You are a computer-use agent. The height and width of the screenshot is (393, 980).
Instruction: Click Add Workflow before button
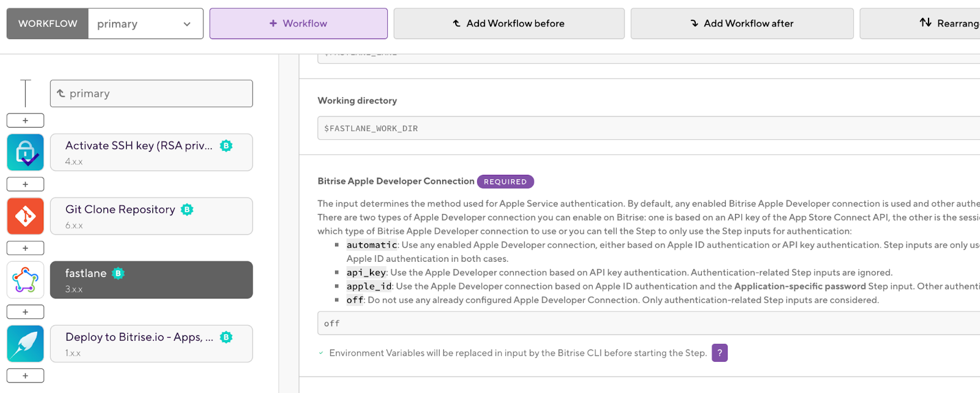pyautogui.click(x=509, y=23)
